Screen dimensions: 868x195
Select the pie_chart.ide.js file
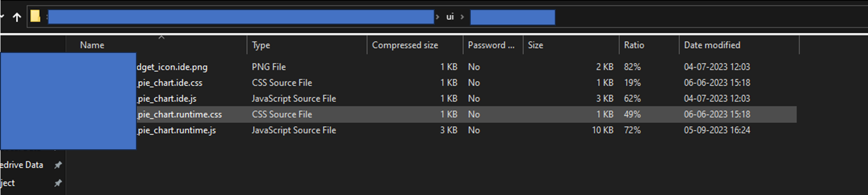167,99
